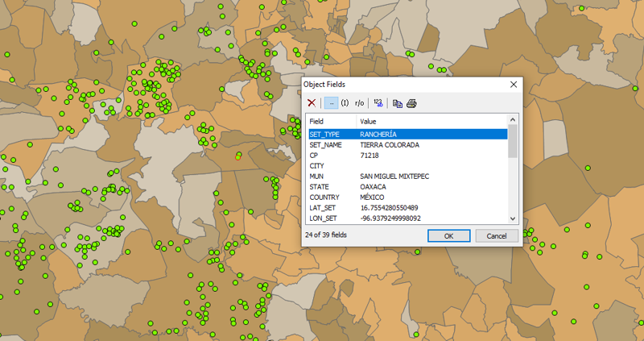Image resolution: width=644 pixels, height=341 pixels.
Task: Click the '24 of 39 fields' status text
Action: [326, 235]
